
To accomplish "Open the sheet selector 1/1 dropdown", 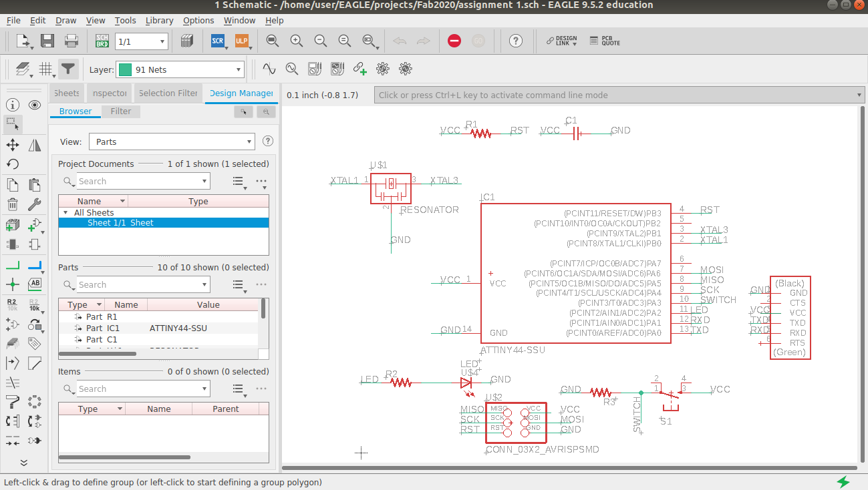I will pyautogui.click(x=141, y=41).
